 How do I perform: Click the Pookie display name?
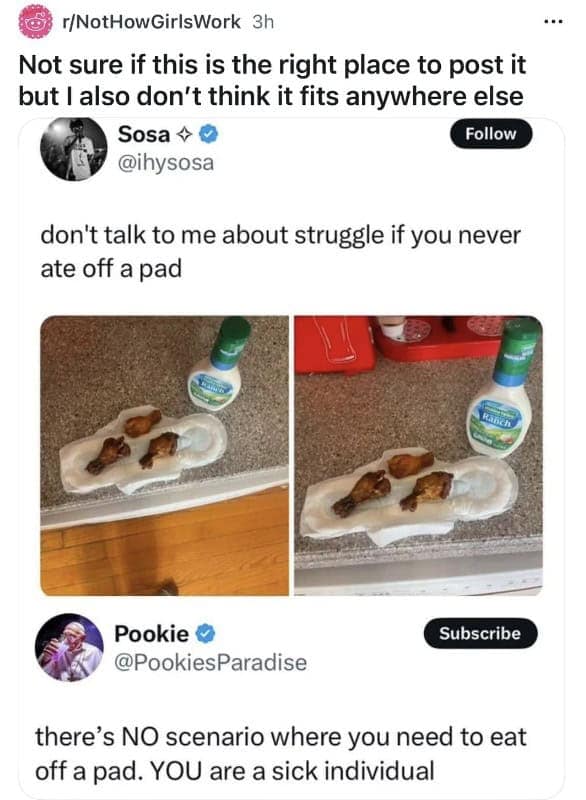151,634
